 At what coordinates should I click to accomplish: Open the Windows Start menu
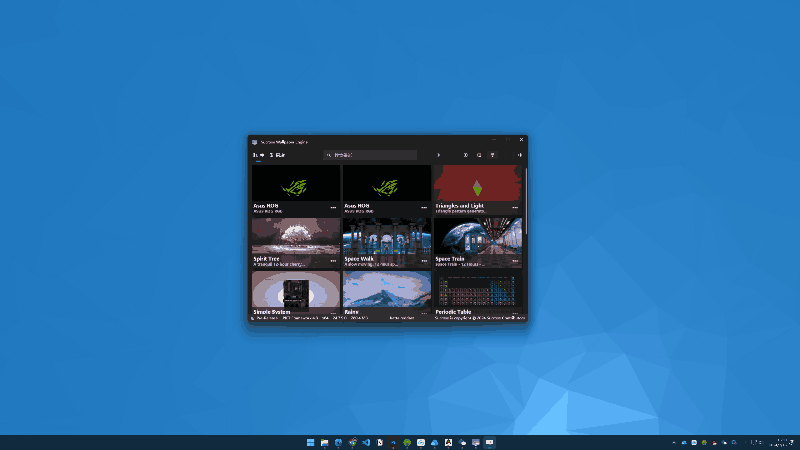pos(311,442)
